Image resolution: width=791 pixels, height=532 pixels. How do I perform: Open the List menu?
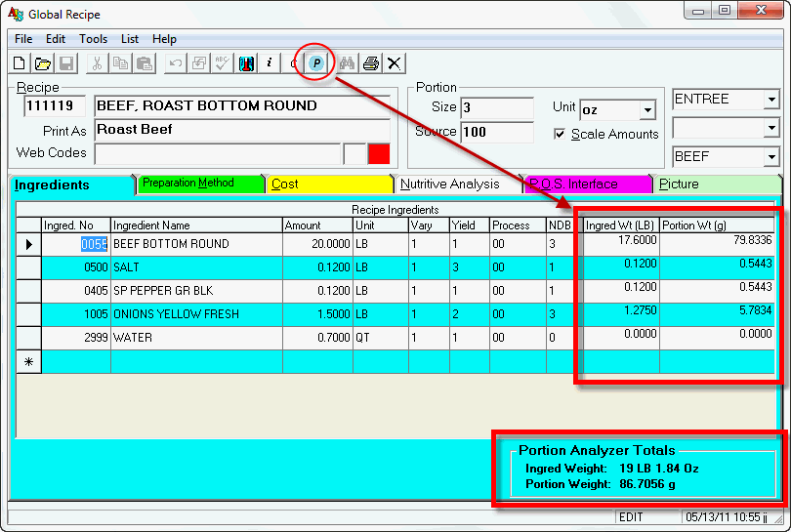click(x=130, y=39)
